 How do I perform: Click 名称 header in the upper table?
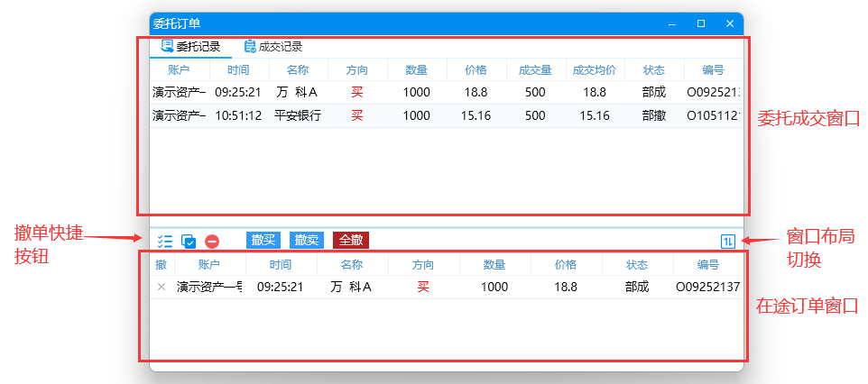pyautogui.click(x=298, y=70)
